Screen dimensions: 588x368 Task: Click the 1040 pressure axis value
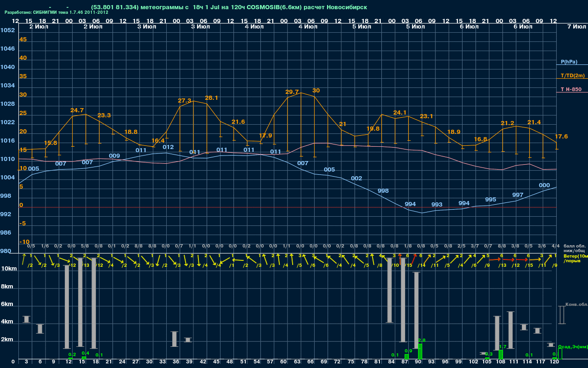pyautogui.click(x=7, y=67)
